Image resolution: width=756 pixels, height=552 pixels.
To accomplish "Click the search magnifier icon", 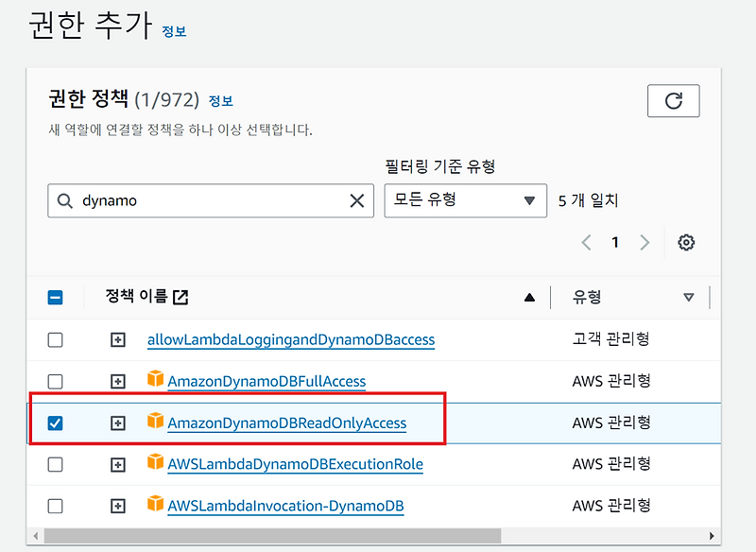I will [x=65, y=200].
